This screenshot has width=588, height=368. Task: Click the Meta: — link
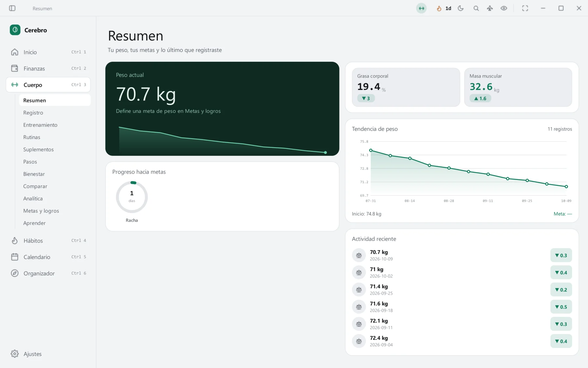tap(563, 214)
